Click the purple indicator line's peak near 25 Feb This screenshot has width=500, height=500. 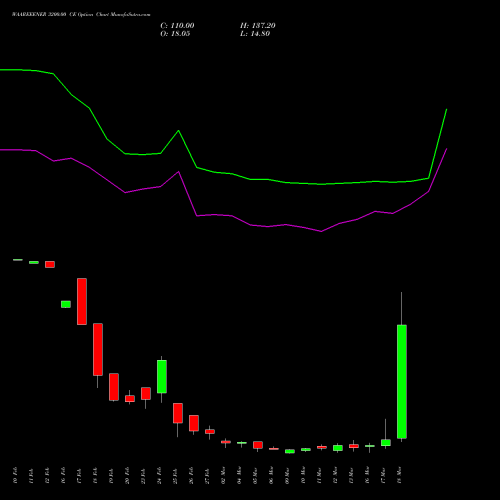179,172
